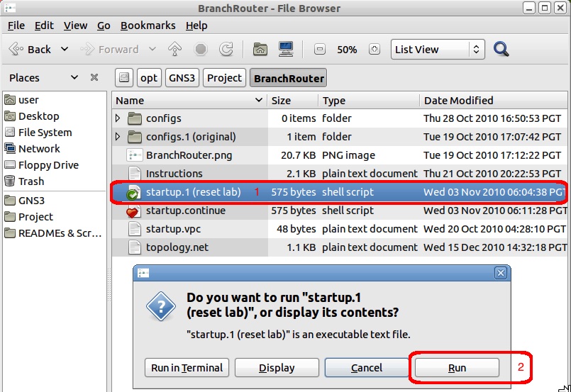571x392 pixels.
Task: Click the Run in Terminal button
Action: pyautogui.click(x=187, y=368)
